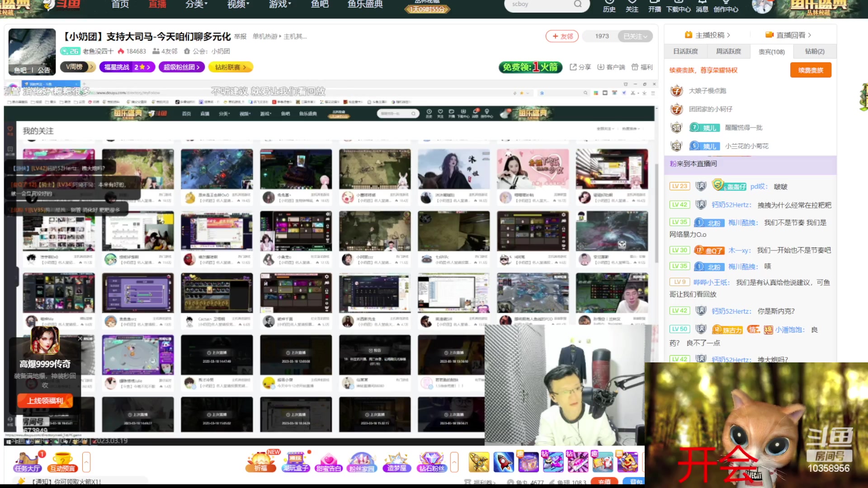Go to 鱼乐盛典 in top navigation
Screen dimensions: 868x488
coord(365,5)
